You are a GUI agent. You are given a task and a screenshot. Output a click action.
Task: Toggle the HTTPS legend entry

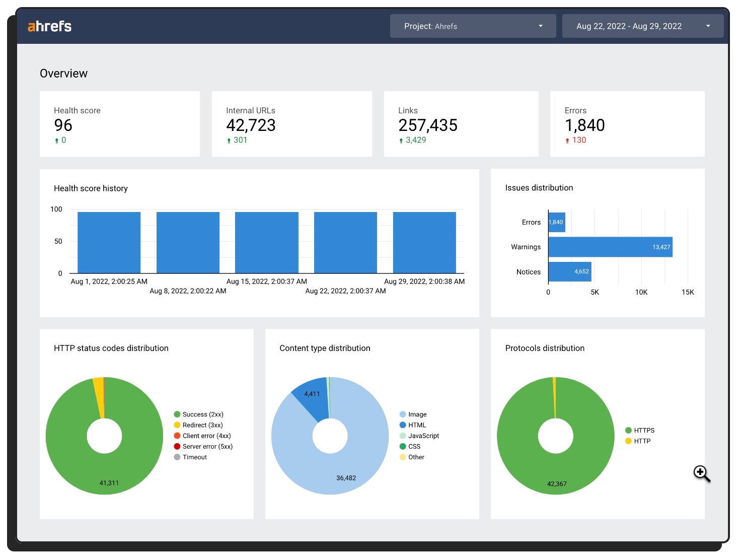(x=639, y=430)
